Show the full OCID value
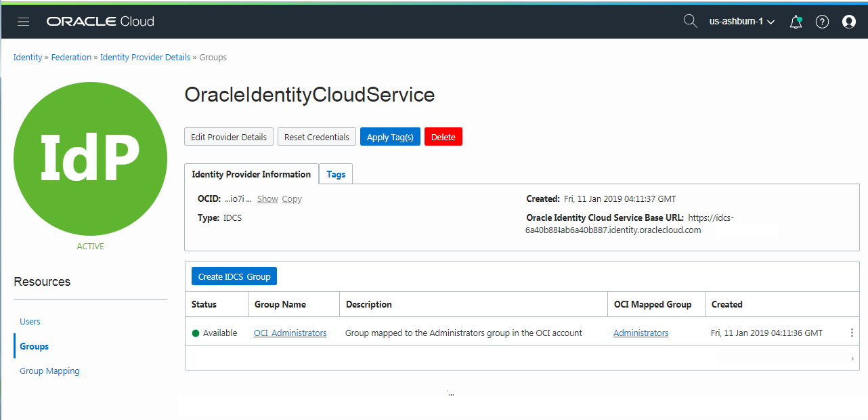The height and width of the screenshot is (420, 868). (x=267, y=198)
